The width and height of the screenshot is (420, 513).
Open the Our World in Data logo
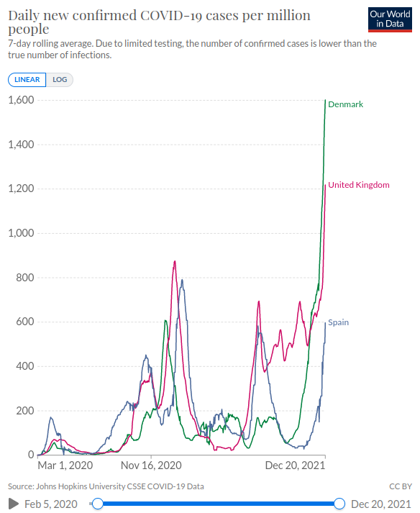click(x=390, y=19)
